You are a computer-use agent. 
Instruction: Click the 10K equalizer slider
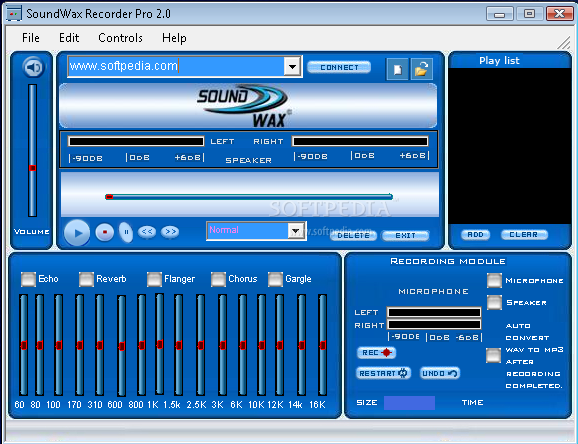pos(262,345)
